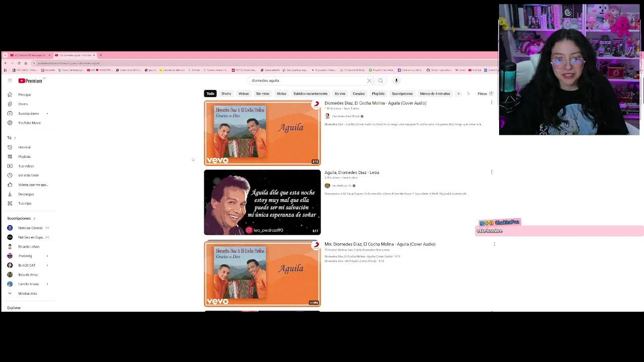The width and height of the screenshot is (644, 362).
Task: Open a new browser tab
Action: pos(101,55)
